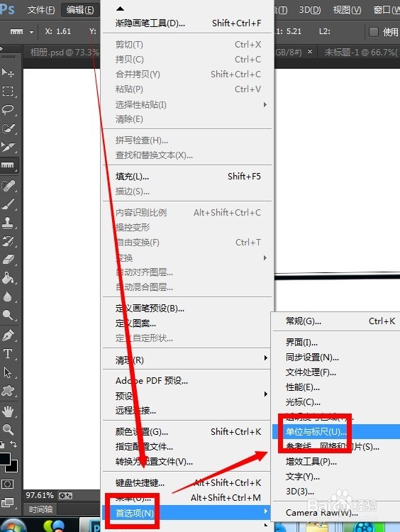Choose 键盘快捷键... menu item
This screenshot has height=532, width=400.
187,482
